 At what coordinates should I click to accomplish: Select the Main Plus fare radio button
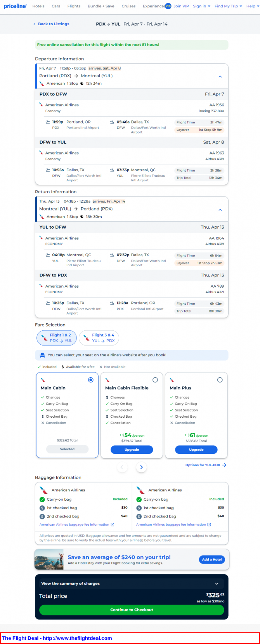pyautogui.click(x=220, y=380)
